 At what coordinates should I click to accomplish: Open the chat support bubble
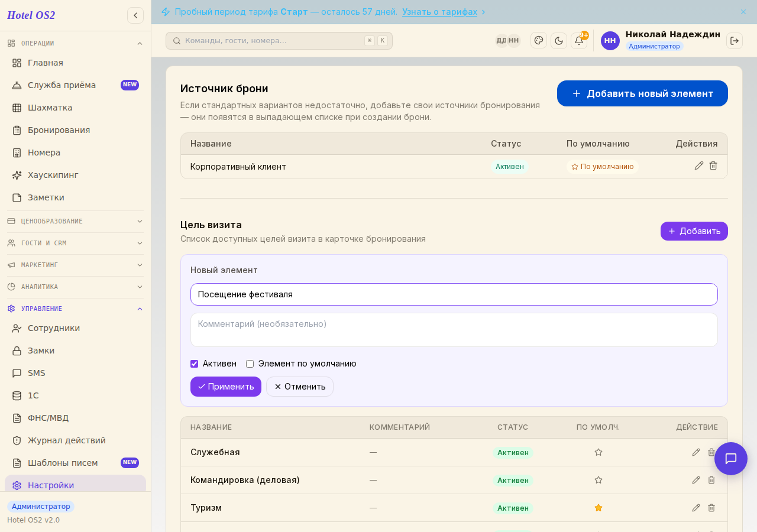click(731, 459)
